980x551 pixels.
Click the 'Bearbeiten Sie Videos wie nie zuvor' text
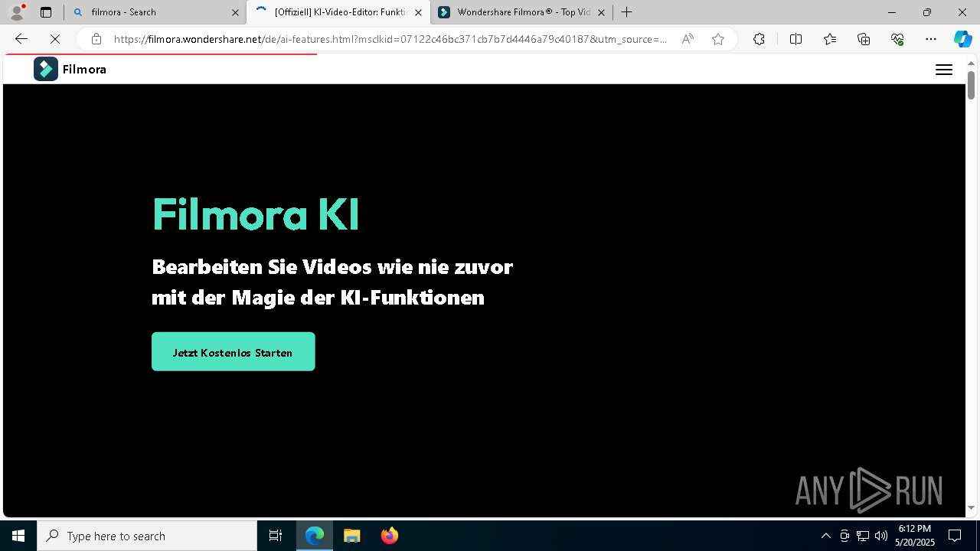pyautogui.click(x=332, y=267)
